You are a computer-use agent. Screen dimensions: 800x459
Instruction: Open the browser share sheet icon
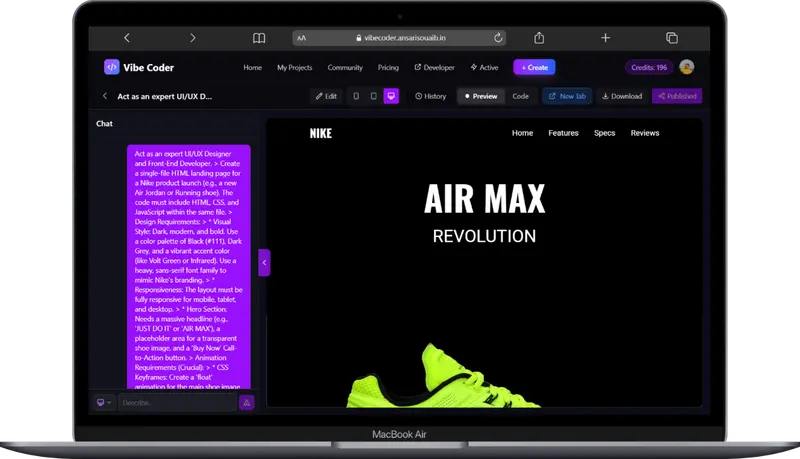pyautogui.click(x=539, y=38)
